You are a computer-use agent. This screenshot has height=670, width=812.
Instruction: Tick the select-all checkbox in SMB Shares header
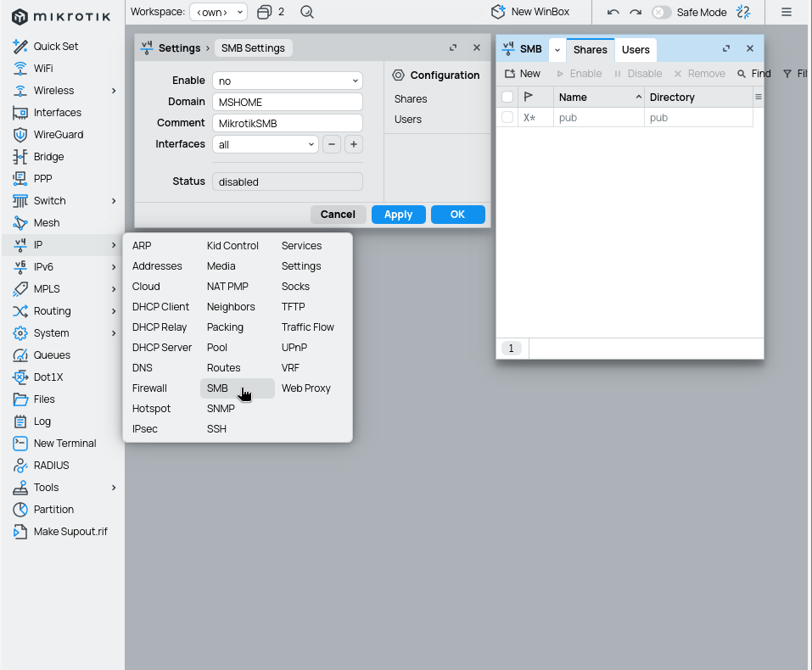507,97
